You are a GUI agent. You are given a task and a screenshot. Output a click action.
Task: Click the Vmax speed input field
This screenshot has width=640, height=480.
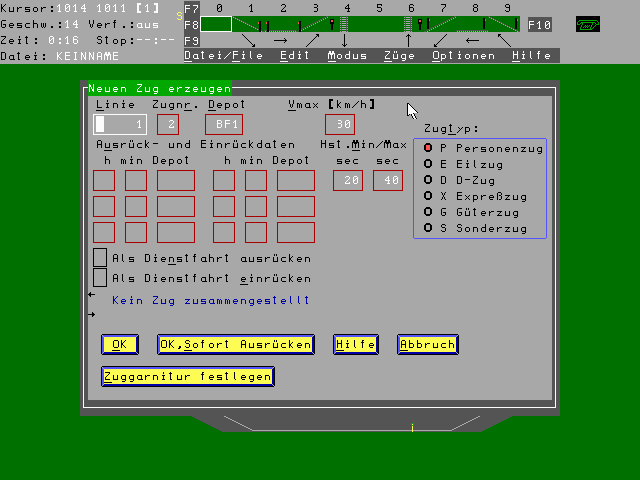[340, 124]
